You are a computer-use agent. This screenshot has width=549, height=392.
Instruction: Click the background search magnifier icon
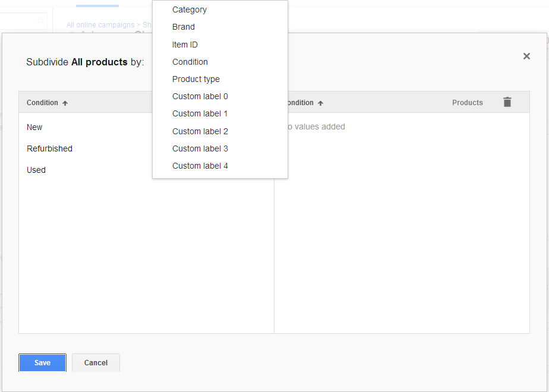(x=40, y=21)
